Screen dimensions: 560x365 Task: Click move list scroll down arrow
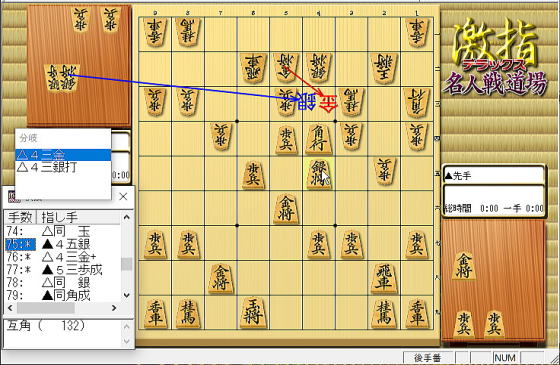tap(126, 295)
